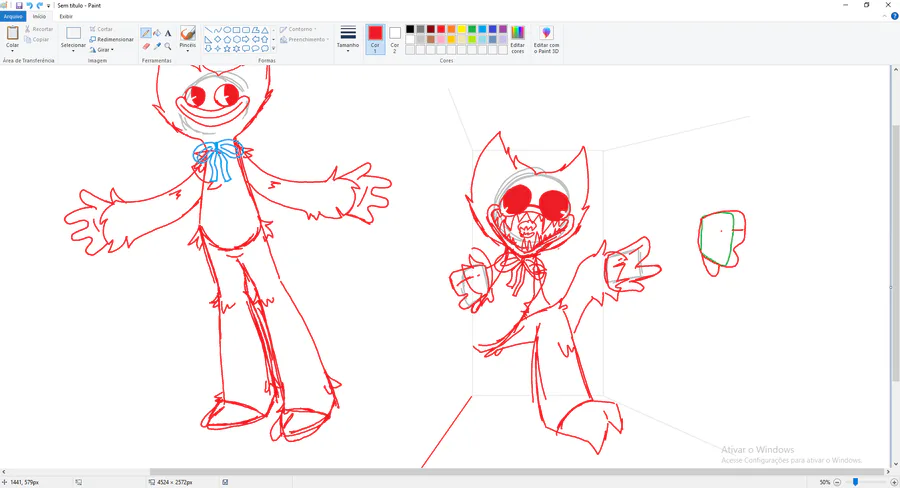This screenshot has height=488, width=900.
Task: Open the Contorno outline dropdown
Action: [298, 29]
